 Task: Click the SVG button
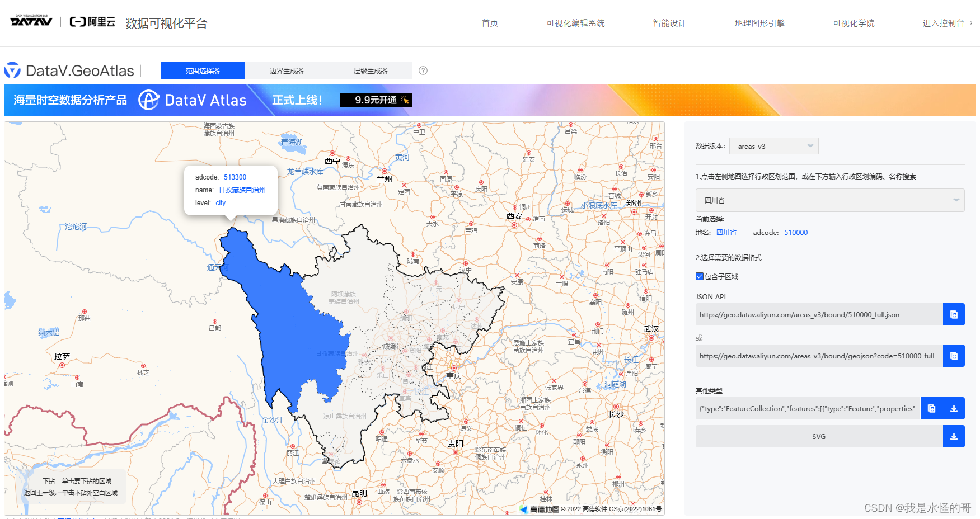coord(819,436)
